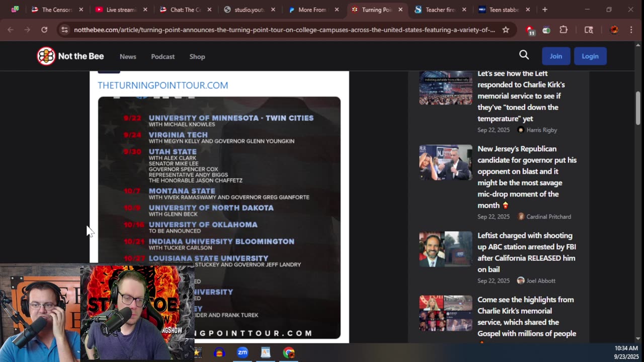Open Leftist charged with shooting ABC article
644x362 pixels.
(x=527, y=252)
